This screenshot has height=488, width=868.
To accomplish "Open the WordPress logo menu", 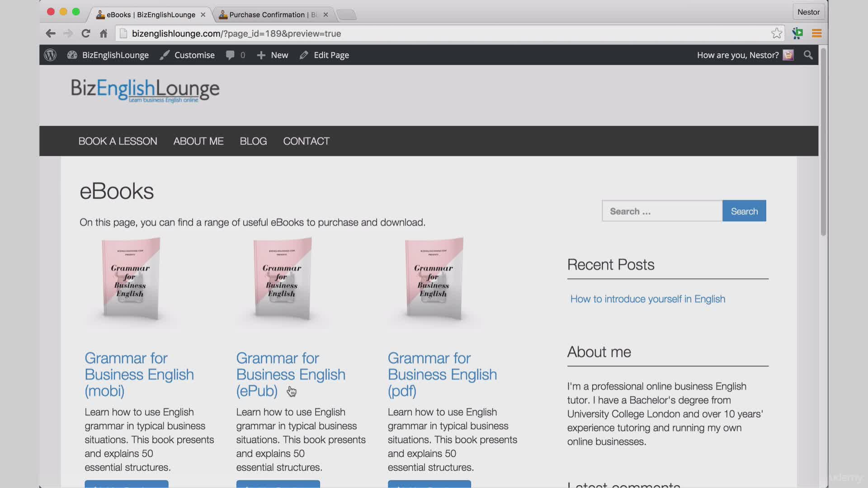I will (50, 55).
